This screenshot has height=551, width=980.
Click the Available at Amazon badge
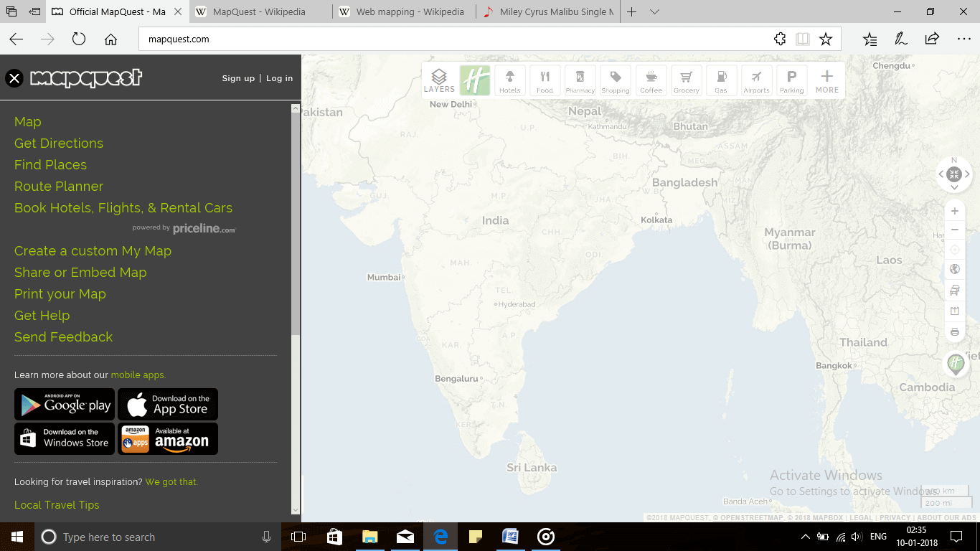168,438
